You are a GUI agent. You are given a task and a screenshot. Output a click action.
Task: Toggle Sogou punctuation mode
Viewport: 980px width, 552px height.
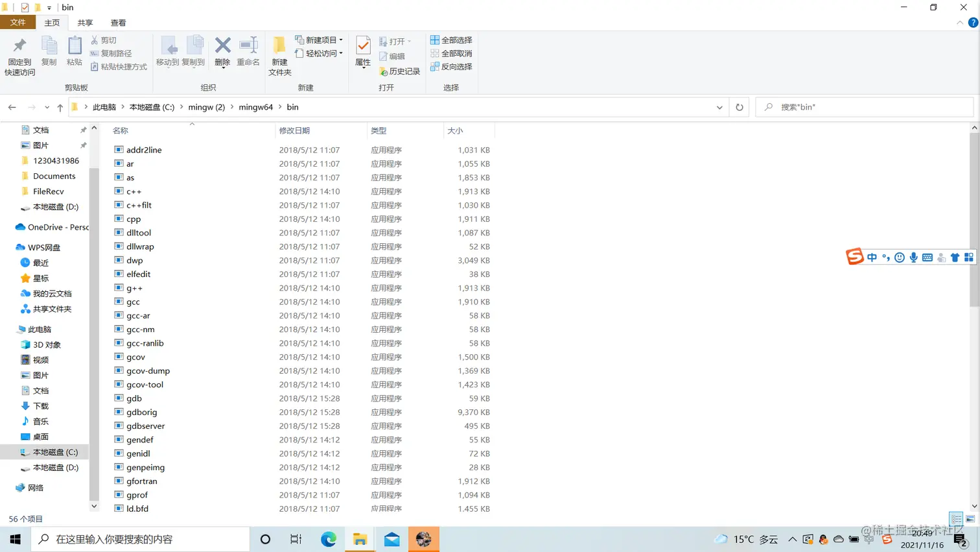(886, 258)
